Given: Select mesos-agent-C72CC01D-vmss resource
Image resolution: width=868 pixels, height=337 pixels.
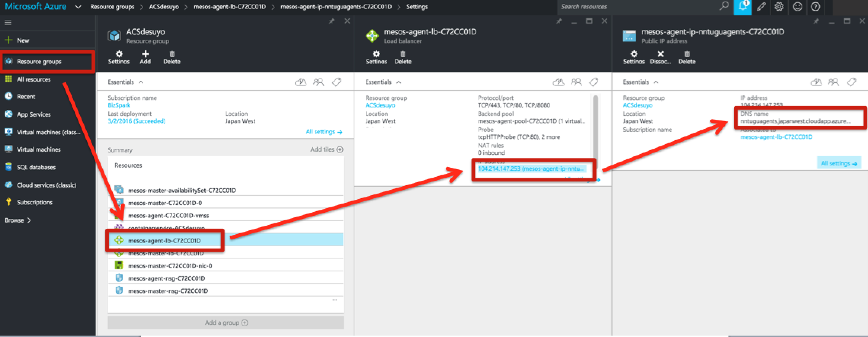Looking at the screenshot, I should (226, 215).
